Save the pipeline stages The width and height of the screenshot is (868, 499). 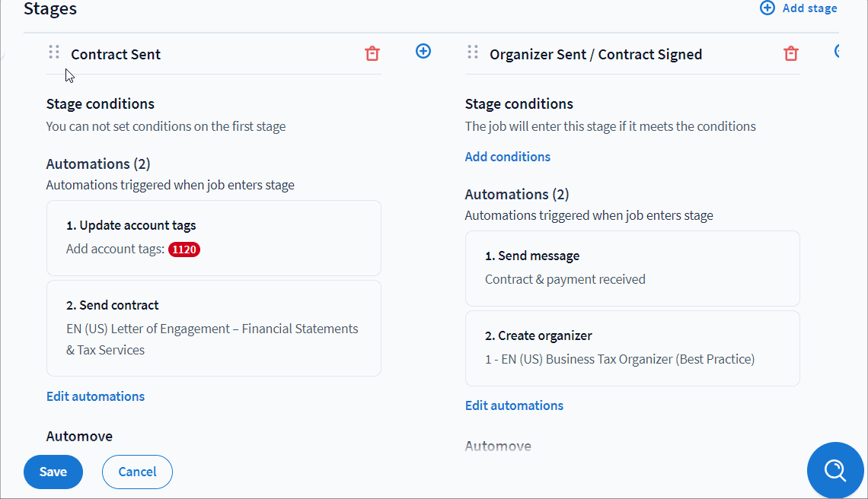click(53, 472)
